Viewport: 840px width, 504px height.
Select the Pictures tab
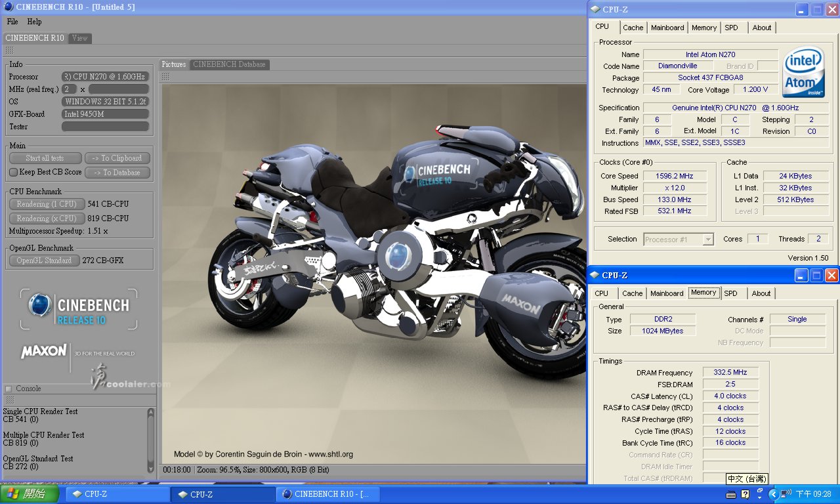[174, 64]
